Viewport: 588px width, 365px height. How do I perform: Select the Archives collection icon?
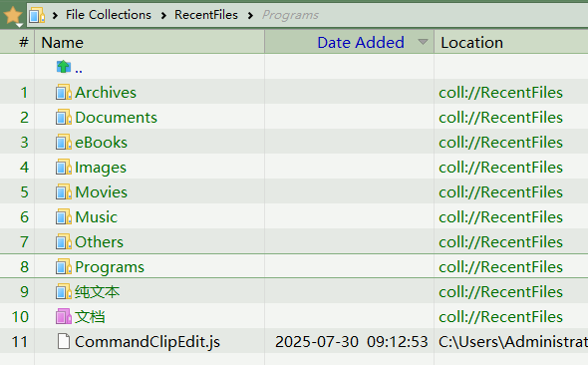(x=64, y=93)
